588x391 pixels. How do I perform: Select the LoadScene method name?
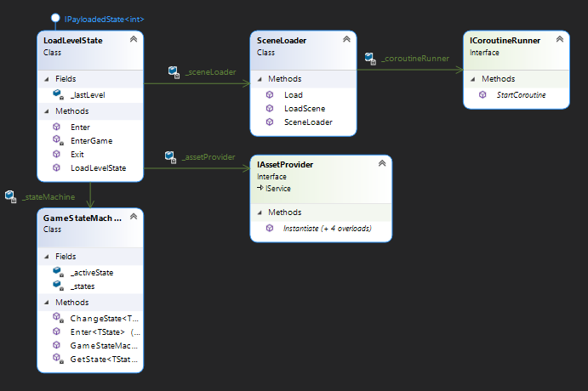pos(305,109)
